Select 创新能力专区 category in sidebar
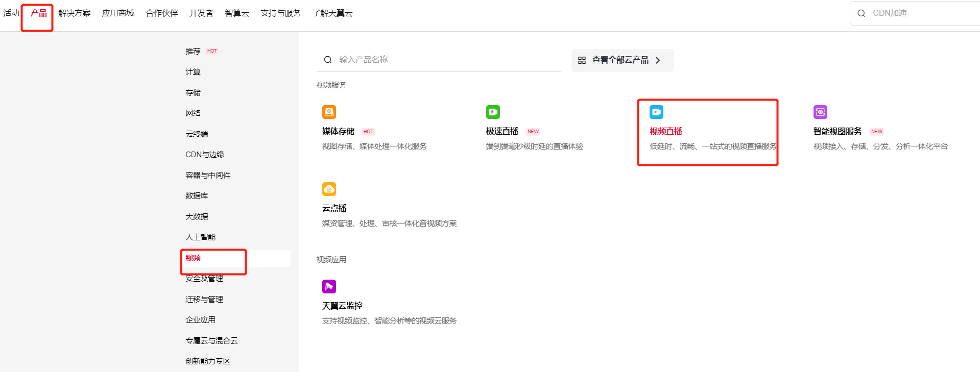 tap(208, 361)
